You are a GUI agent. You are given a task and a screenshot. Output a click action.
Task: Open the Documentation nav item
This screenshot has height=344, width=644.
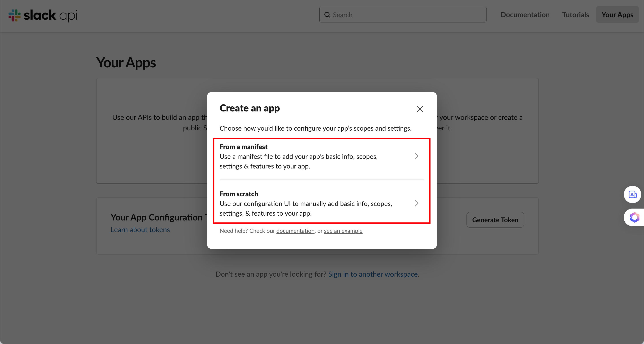click(525, 15)
